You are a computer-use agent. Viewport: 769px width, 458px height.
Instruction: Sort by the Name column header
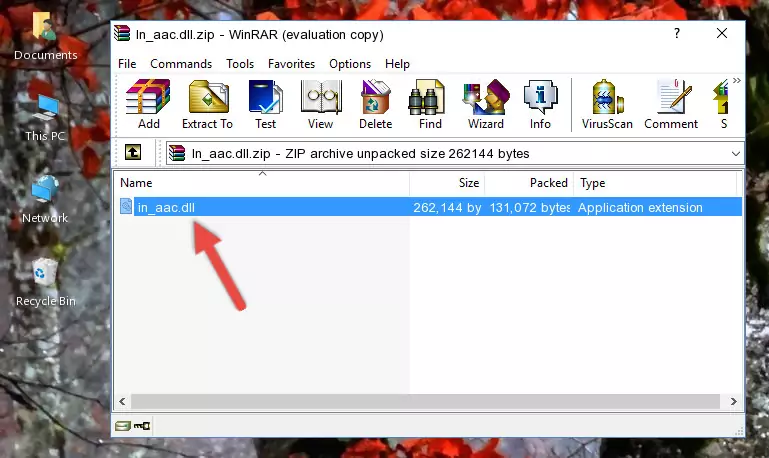pyautogui.click(x=262, y=183)
